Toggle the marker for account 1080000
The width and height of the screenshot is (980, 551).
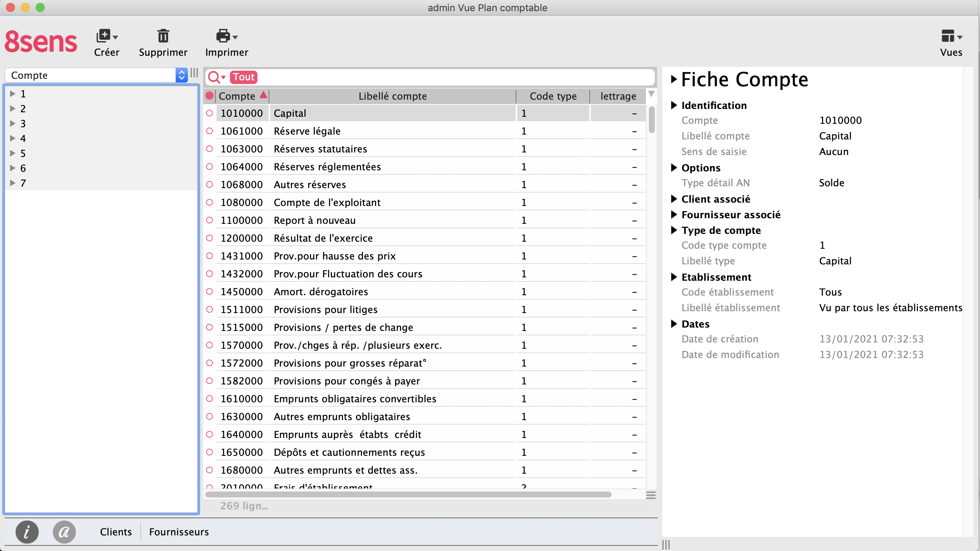[209, 203]
